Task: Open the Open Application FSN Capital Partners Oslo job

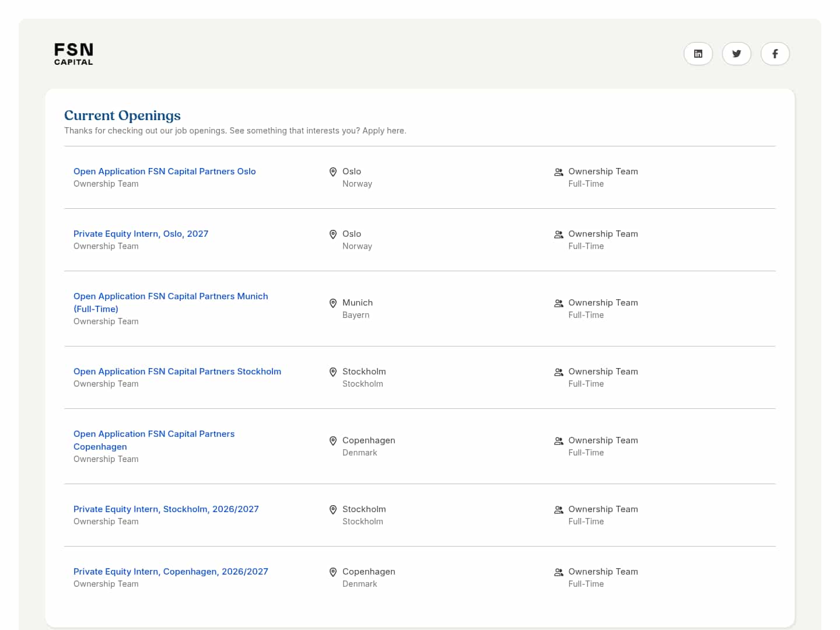Action: [164, 171]
